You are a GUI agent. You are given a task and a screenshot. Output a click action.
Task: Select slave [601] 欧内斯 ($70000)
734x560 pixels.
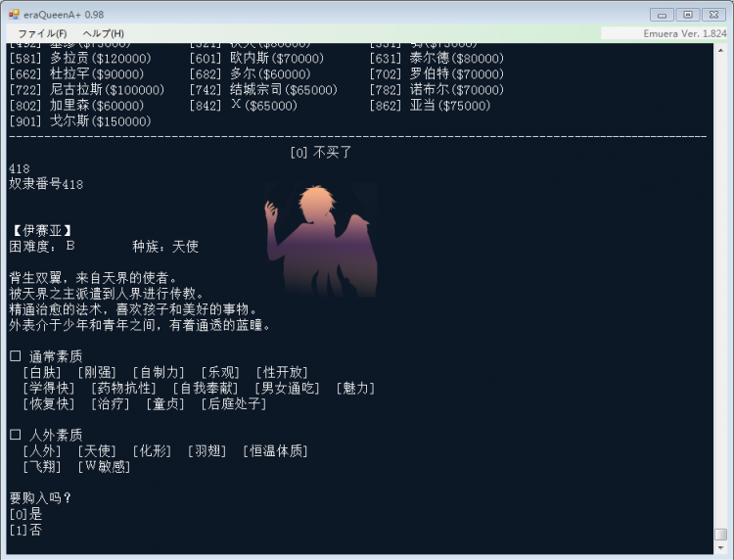point(256,59)
